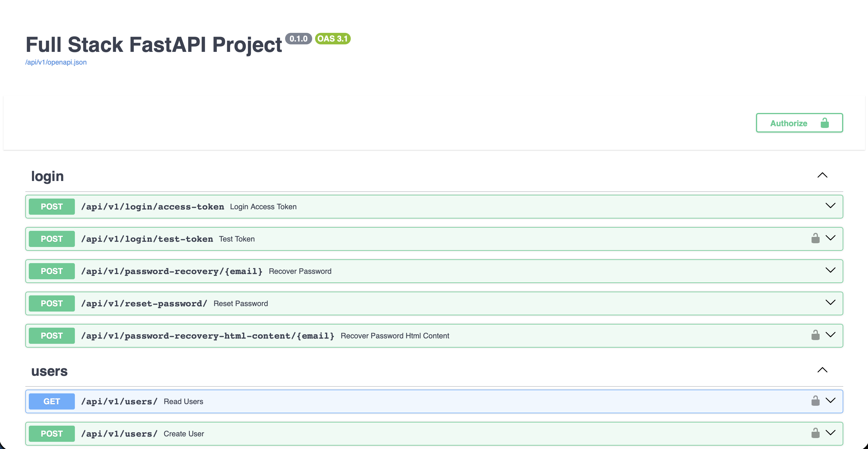This screenshot has width=868, height=449.
Task: Open the /api/v1/openapi.json link
Action: pyautogui.click(x=56, y=62)
